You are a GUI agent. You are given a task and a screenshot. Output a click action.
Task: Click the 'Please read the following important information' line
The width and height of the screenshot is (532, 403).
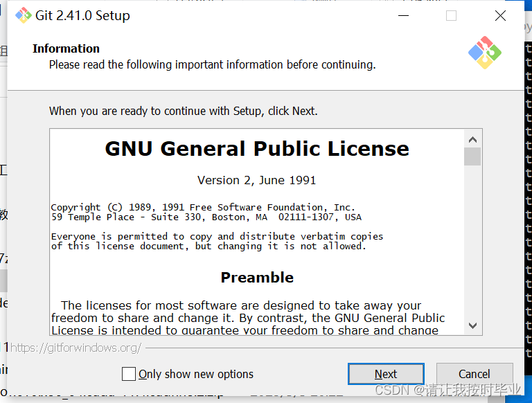[x=213, y=64]
